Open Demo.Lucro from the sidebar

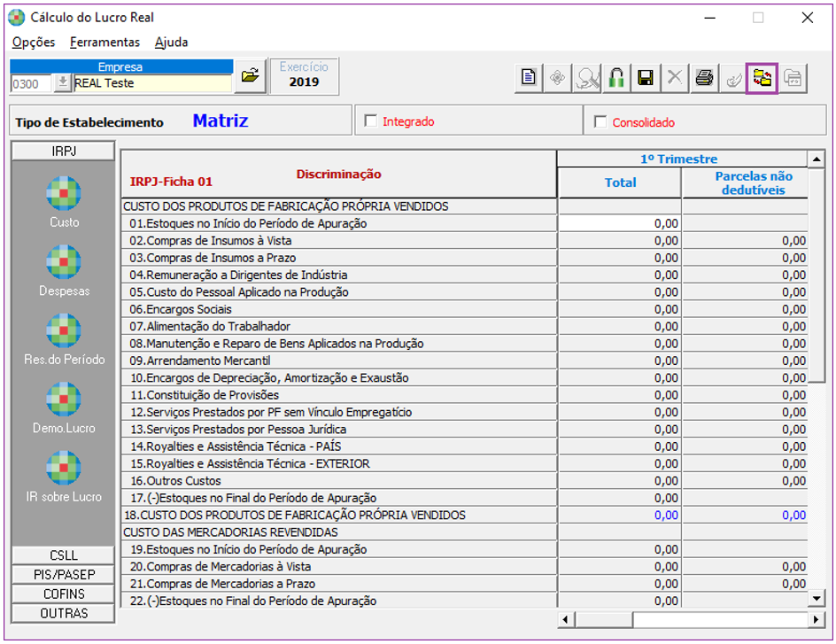(x=64, y=399)
